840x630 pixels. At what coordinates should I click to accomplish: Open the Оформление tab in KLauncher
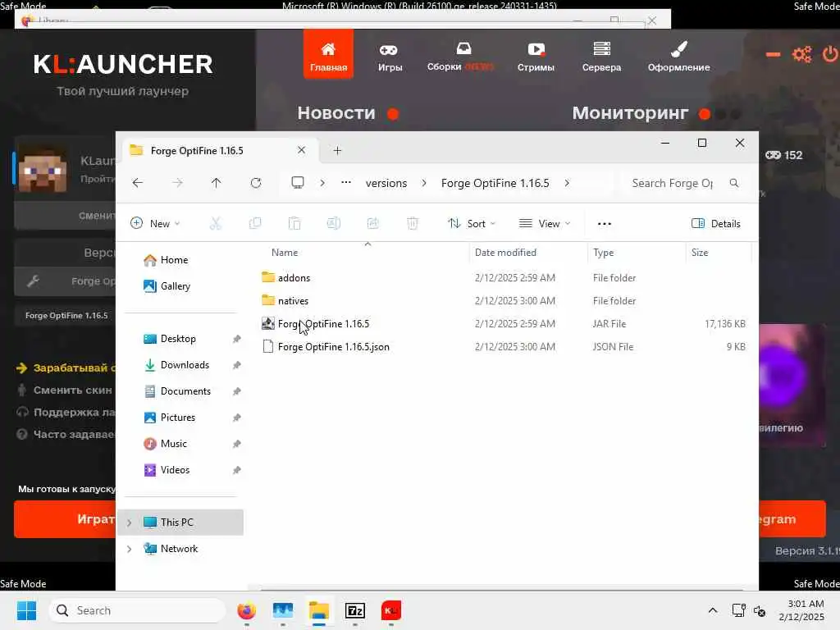678,58
